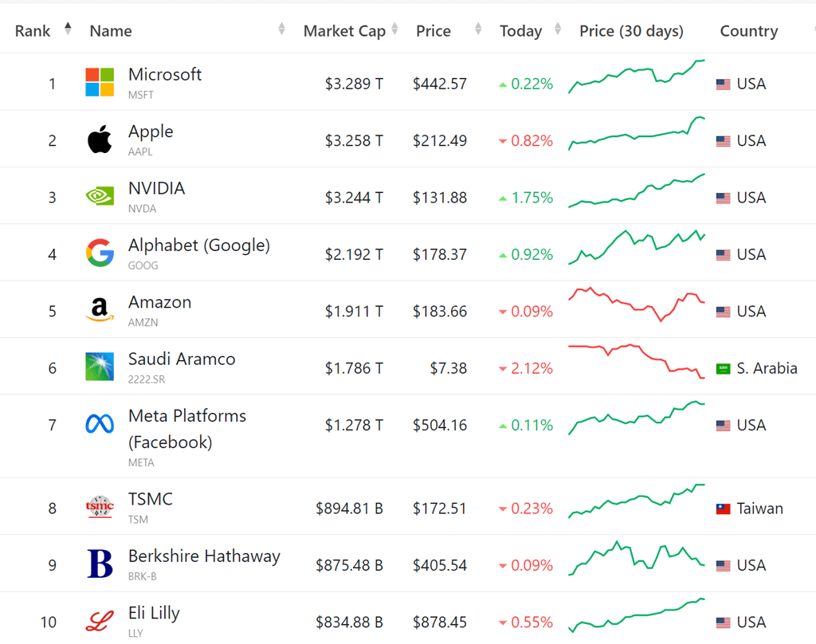Viewport: 816px width, 644px height.
Task: Click the Berkshire Hathaway logo icon
Action: click(x=100, y=564)
